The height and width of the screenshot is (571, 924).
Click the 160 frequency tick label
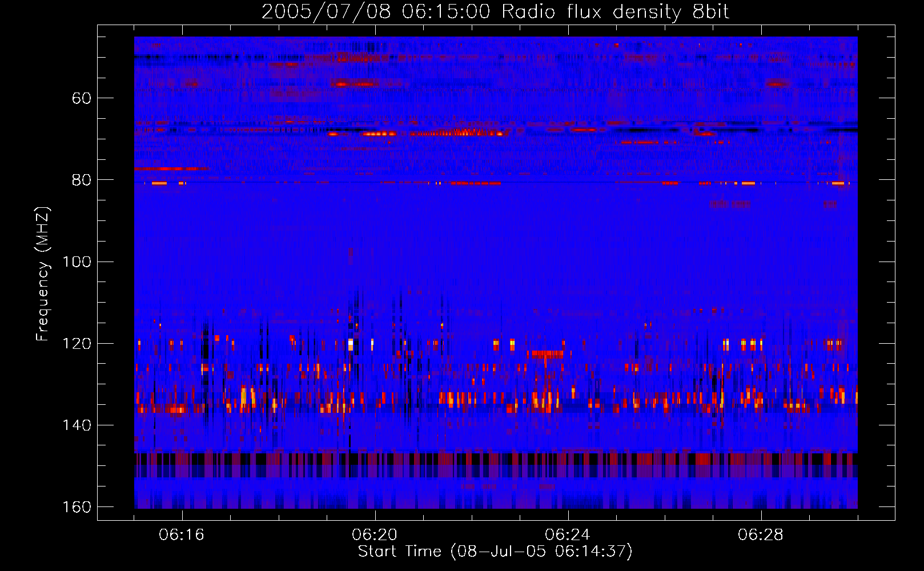(77, 507)
